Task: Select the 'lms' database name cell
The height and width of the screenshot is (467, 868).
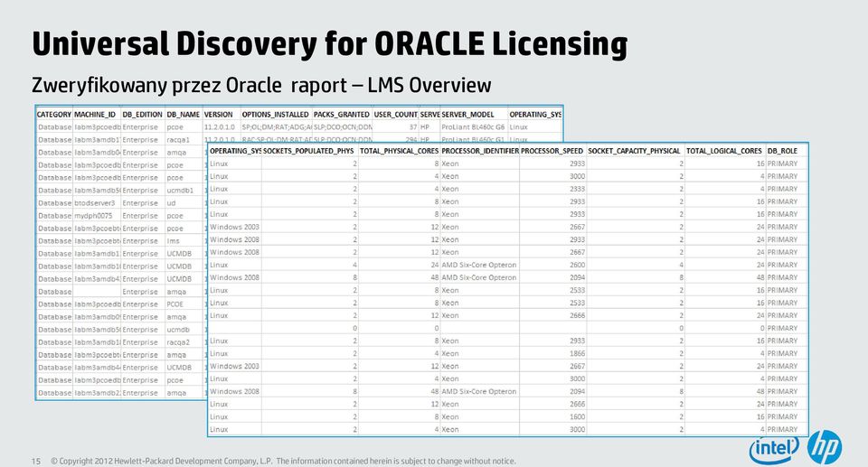Action: pos(173,241)
